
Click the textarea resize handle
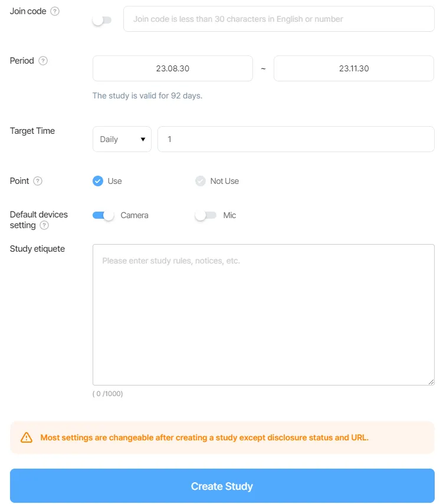(431, 382)
